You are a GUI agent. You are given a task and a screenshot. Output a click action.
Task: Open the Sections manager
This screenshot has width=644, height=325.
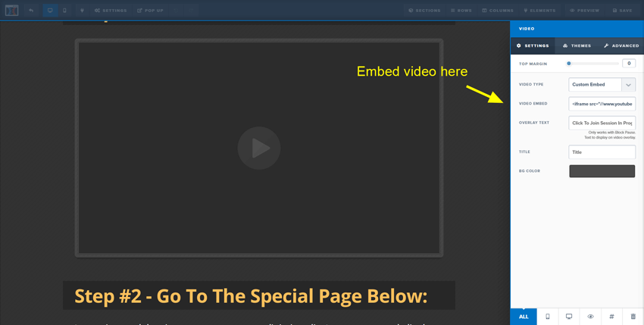point(424,11)
